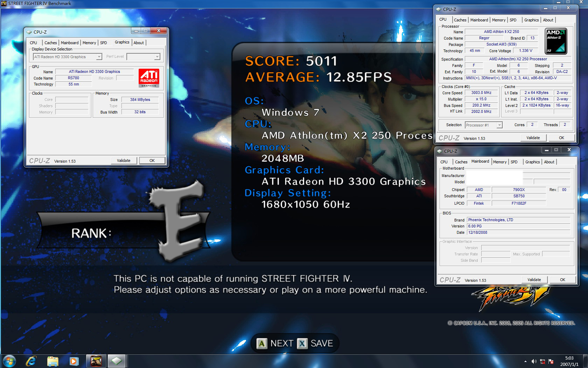The height and width of the screenshot is (368, 588).
Task: Click the 1.336 V core voltage value
Action: (x=526, y=50)
